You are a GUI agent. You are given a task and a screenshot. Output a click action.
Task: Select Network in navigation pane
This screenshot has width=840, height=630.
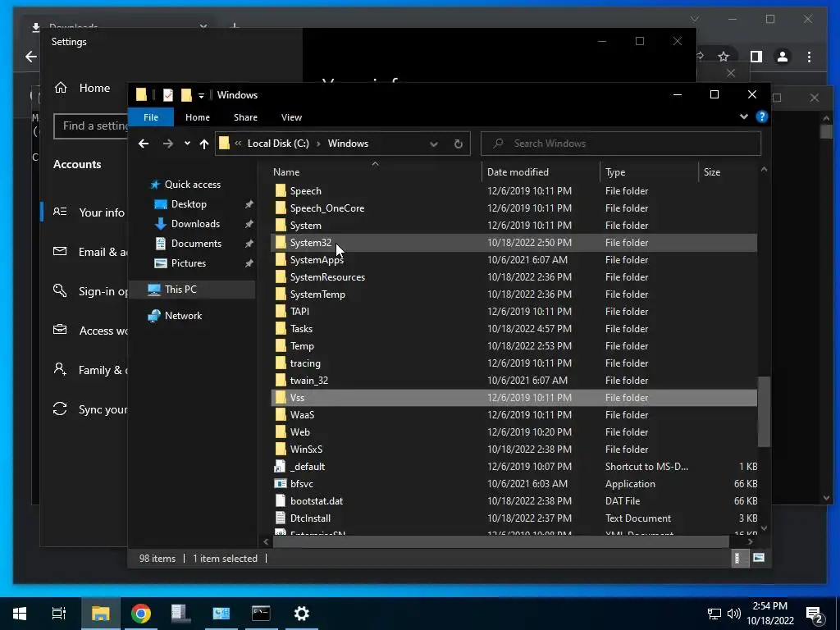(x=183, y=316)
